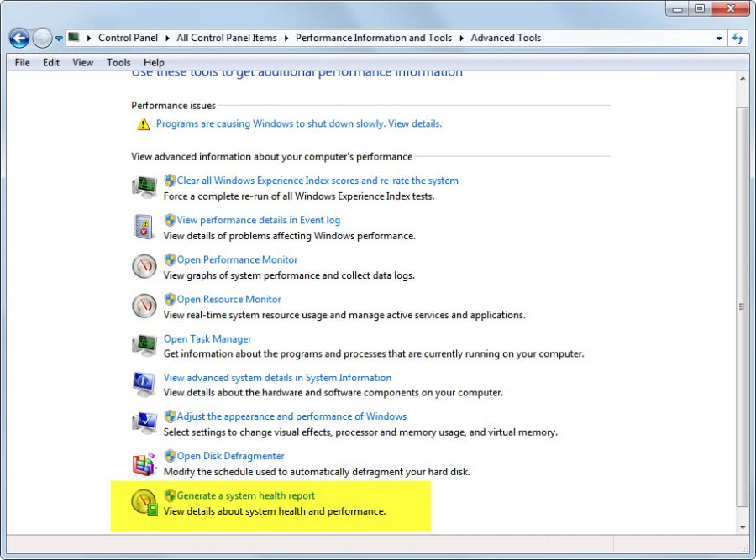This screenshot has height=560, width=756.
Task: Click the Event log notepad icon
Action: tap(144, 226)
